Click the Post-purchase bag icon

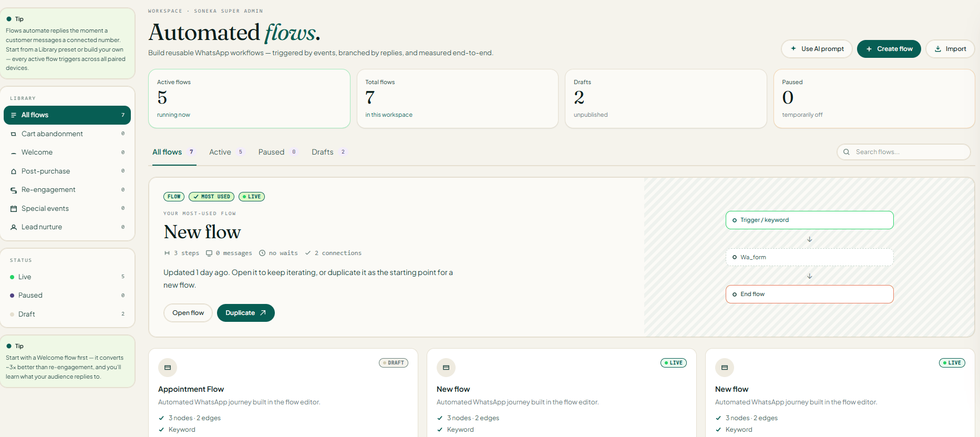(x=14, y=171)
